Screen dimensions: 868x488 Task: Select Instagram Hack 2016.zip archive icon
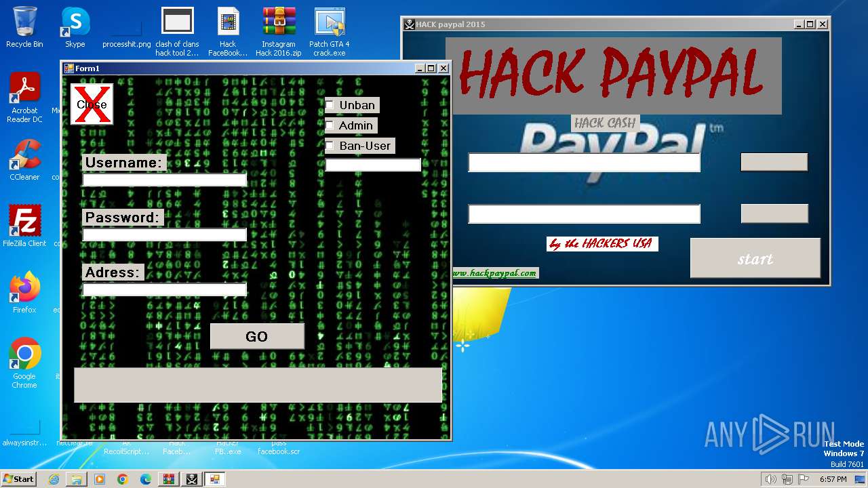279,32
